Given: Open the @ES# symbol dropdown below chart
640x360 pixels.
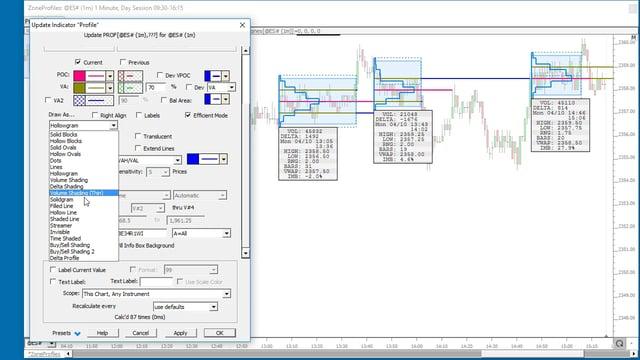Looking at the screenshot, I should coord(51,344).
